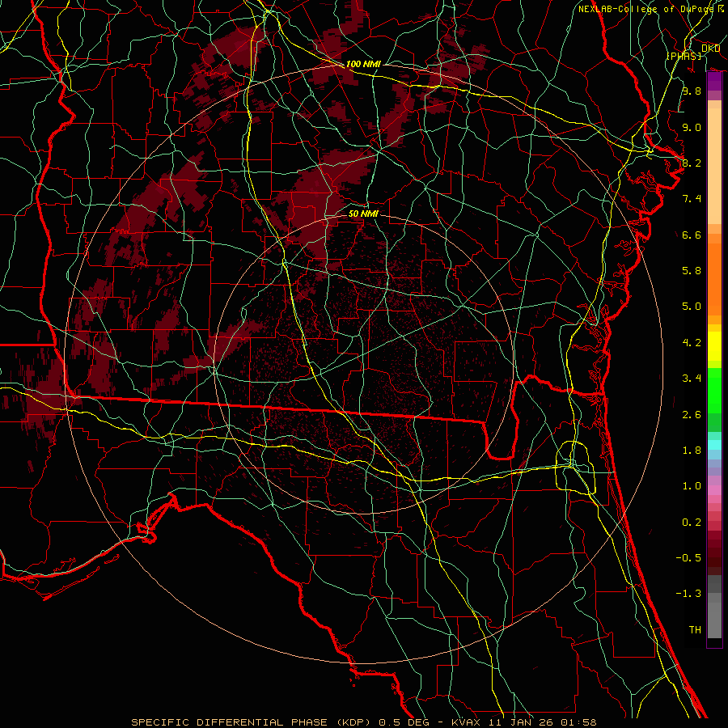
Task: Select the cyan band on the color scale
Action: click(714, 443)
